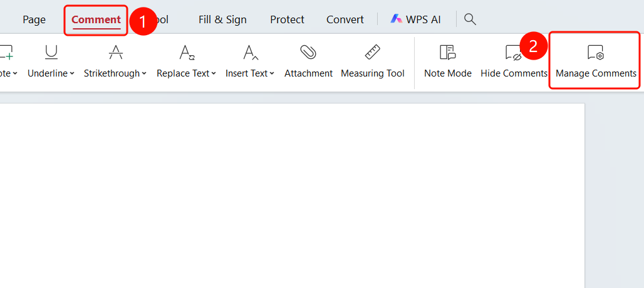This screenshot has width=644, height=288.
Task: Open the Convert tab
Action: (345, 19)
